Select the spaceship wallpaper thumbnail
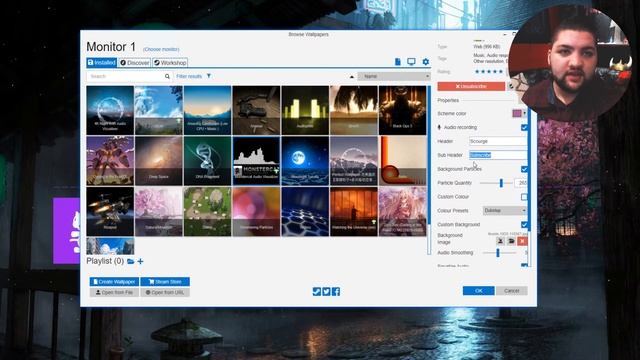The height and width of the screenshot is (360, 640). pyautogui.click(x=110, y=211)
